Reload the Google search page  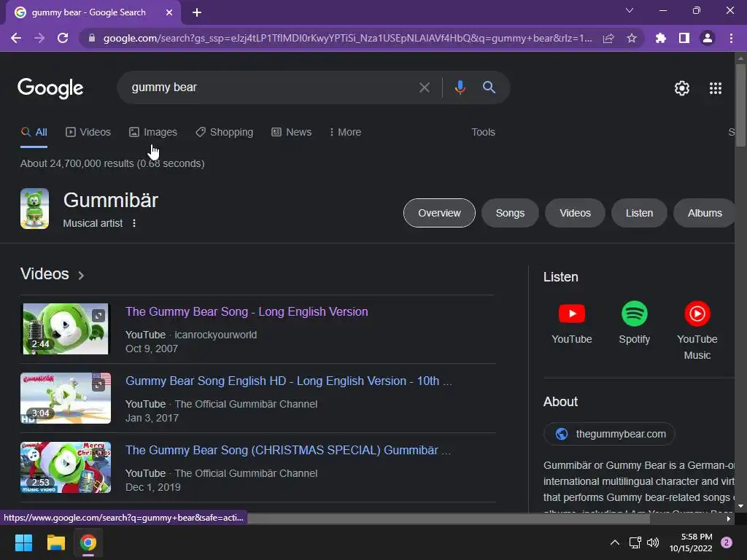click(x=63, y=38)
